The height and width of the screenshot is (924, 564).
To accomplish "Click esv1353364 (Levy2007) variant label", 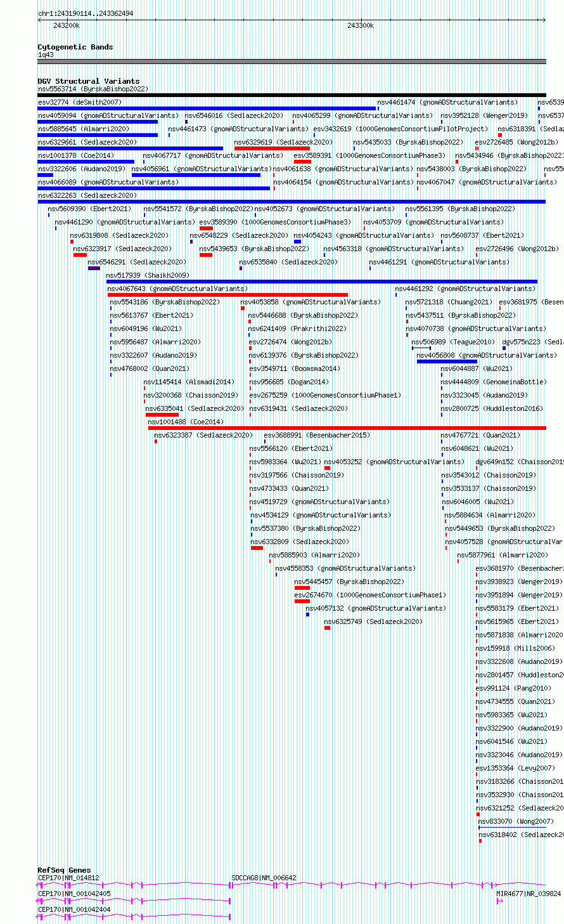I will (515, 768).
